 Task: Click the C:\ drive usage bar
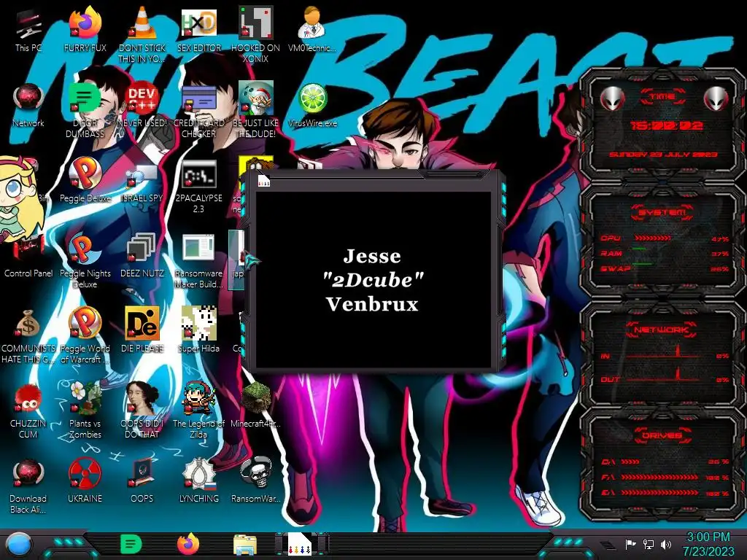coord(630,462)
